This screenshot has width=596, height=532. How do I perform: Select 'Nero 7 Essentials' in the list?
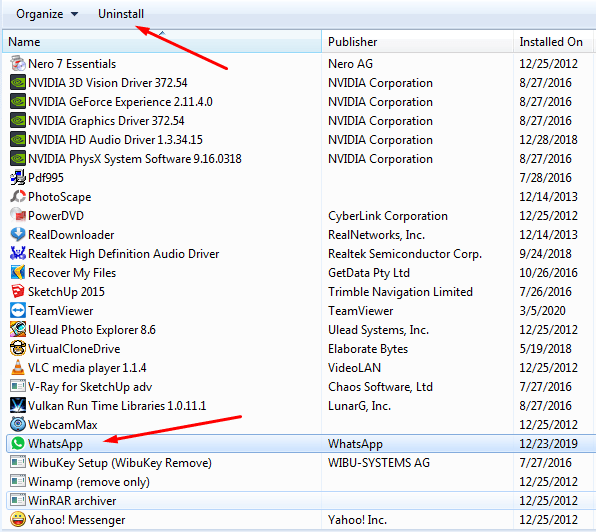[x=72, y=64]
